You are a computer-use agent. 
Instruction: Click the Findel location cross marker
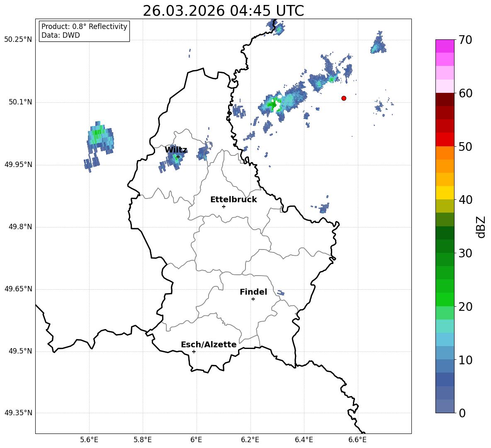(253, 299)
